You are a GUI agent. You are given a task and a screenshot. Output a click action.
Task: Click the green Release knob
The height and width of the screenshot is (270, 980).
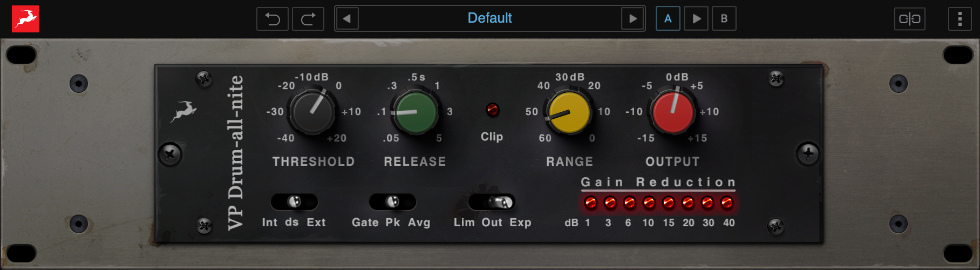[x=415, y=112]
